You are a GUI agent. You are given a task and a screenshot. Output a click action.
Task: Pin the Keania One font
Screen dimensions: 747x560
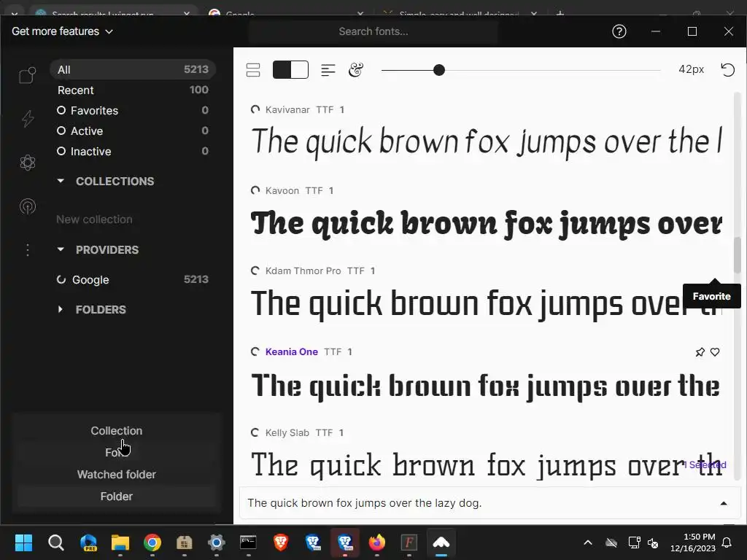700,352
